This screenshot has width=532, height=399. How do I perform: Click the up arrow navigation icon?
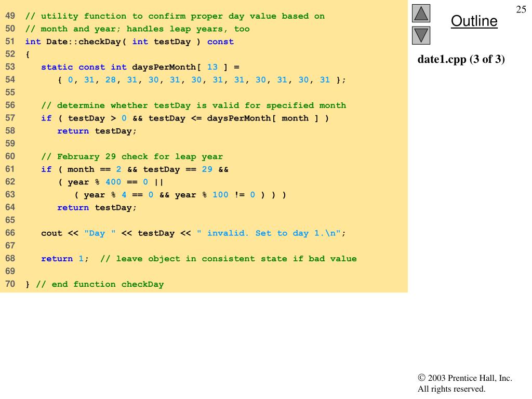422,13
